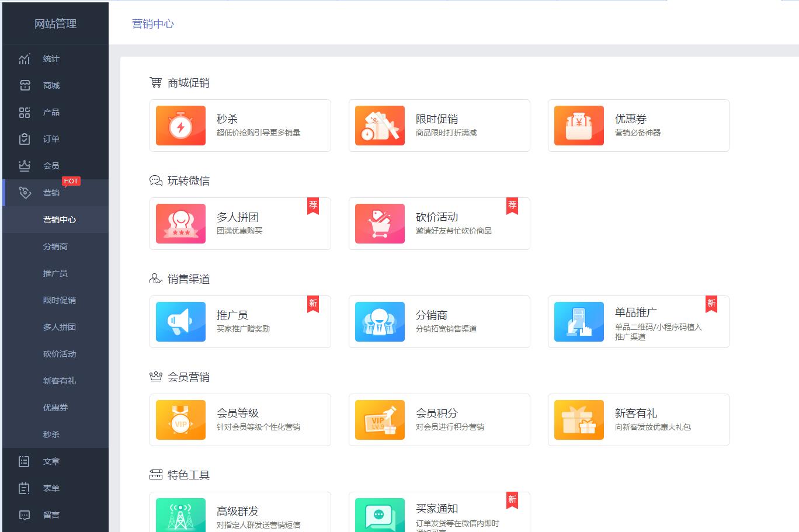
Task: Select 新客有礼 in the sidebar submenu
Action: pyautogui.click(x=60, y=381)
